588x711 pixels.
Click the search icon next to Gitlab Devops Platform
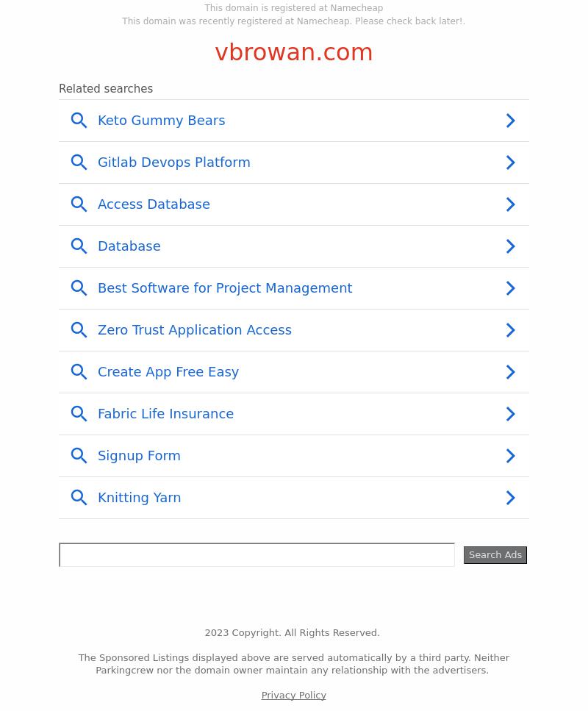pyautogui.click(x=79, y=162)
